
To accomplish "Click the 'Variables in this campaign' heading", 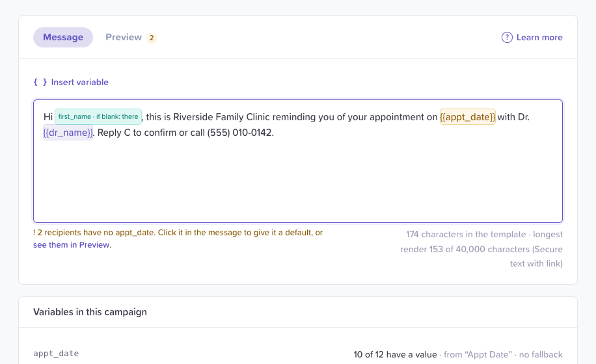I will click(x=90, y=312).
